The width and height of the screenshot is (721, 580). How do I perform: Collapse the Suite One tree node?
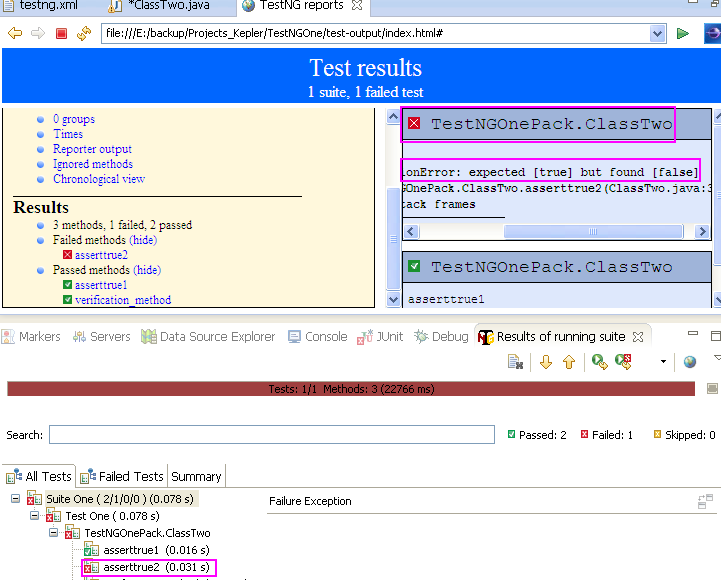click(x=16, y=499)
